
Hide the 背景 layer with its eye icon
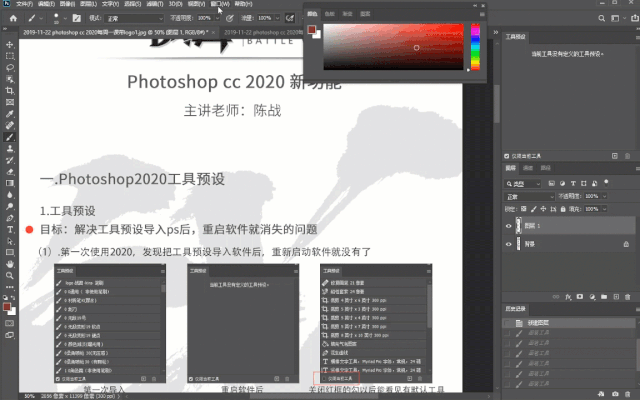(x=509, y=244)
